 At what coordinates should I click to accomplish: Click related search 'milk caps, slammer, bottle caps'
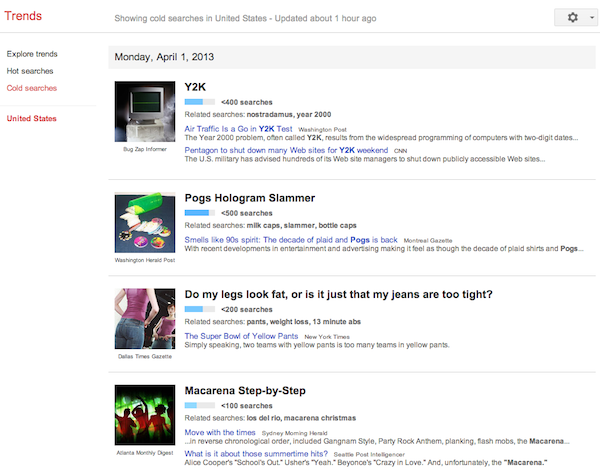302,225
